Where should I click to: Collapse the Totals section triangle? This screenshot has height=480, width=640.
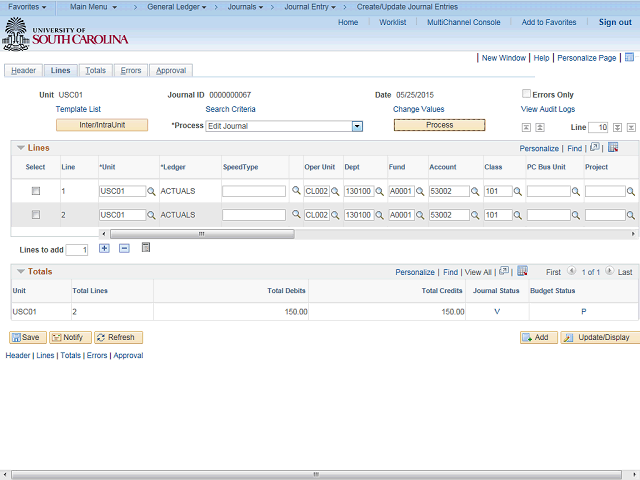pyautogui.click(x=21, y=271)
